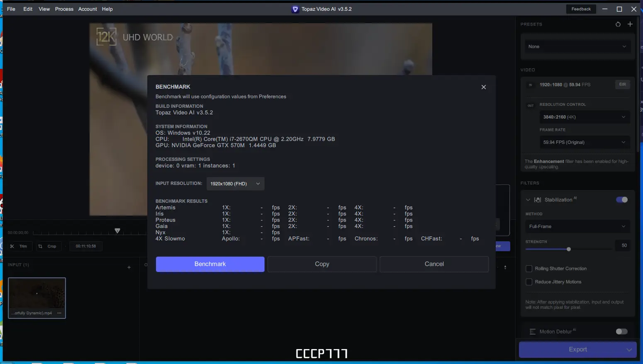Viewport: 643px width, 364px height.
Task: Click the Crop label in the toolbar
Action: (x=52, y=246)
